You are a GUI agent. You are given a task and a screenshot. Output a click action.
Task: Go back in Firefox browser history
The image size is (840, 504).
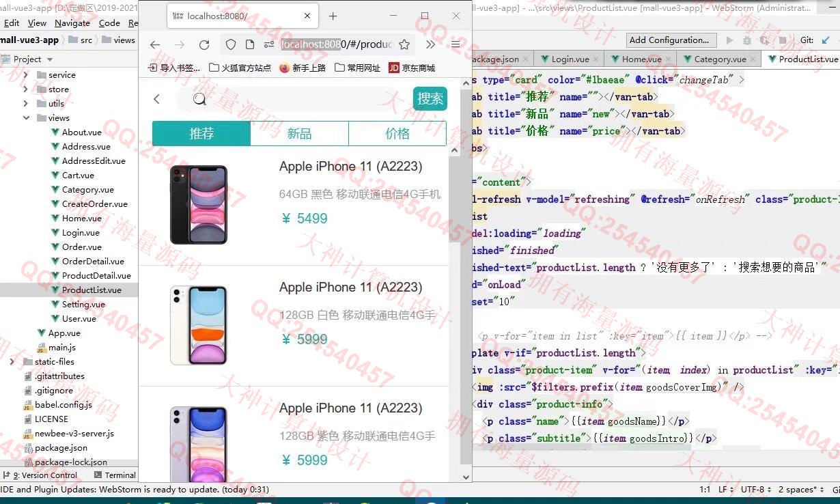(155, 44)
